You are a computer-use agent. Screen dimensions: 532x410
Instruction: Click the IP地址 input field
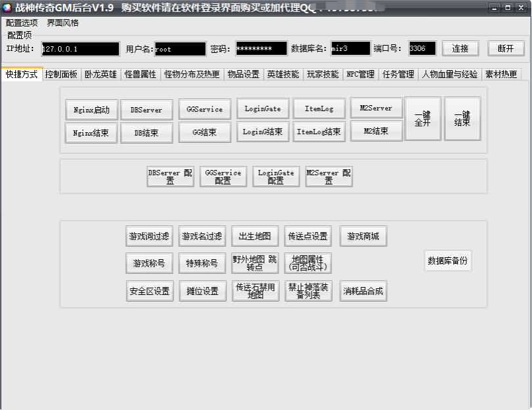point(80,49)
